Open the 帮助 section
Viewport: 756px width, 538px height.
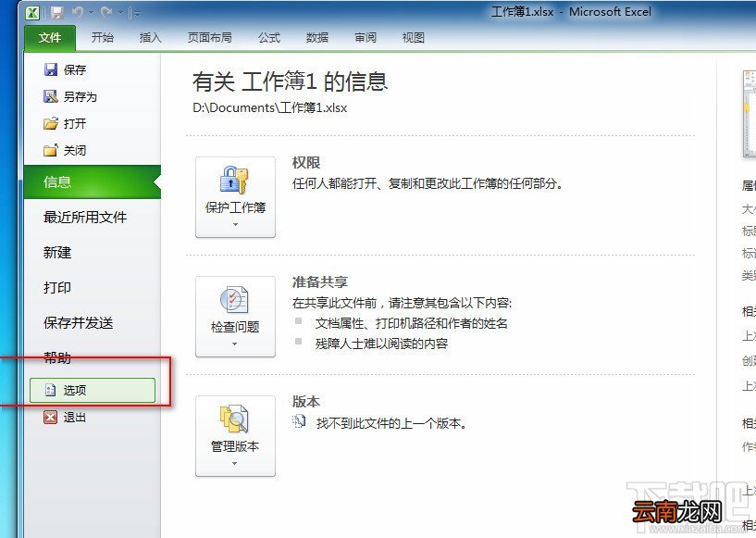[57, 357]
